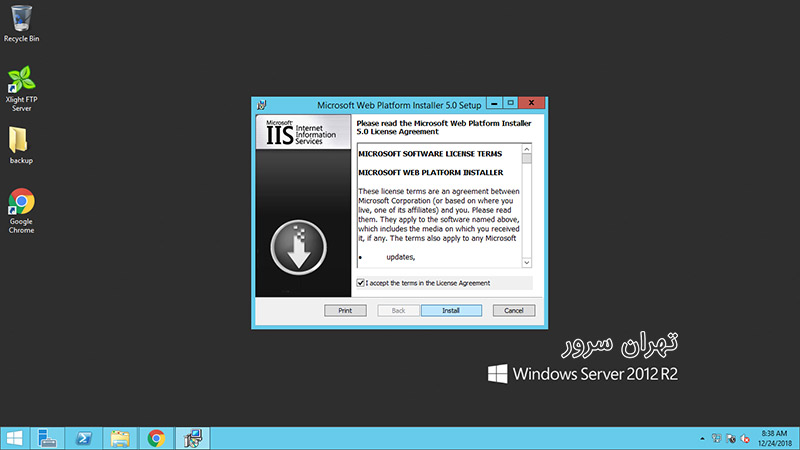Click the Chrome icon in the taskbar

click(x=156, y=437)
